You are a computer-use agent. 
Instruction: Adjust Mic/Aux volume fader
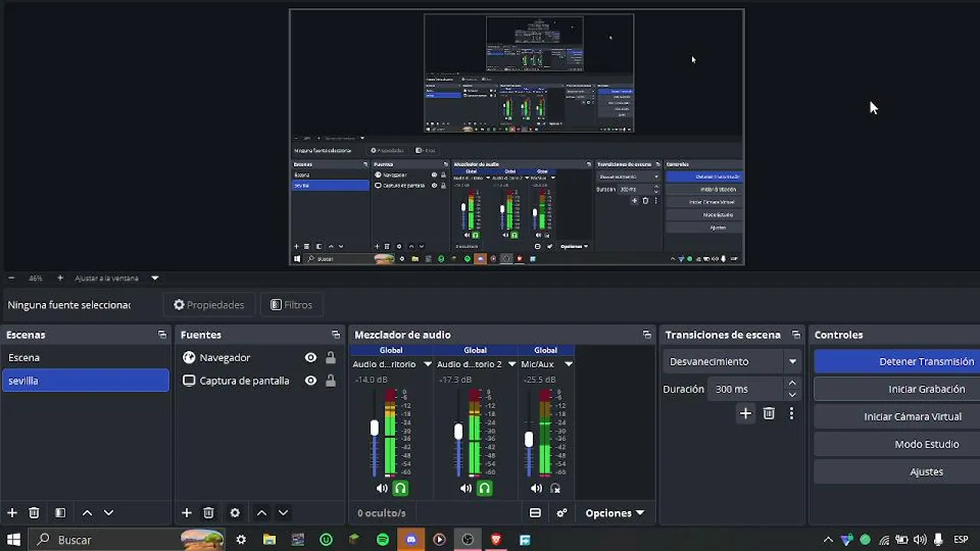point(529,439)
